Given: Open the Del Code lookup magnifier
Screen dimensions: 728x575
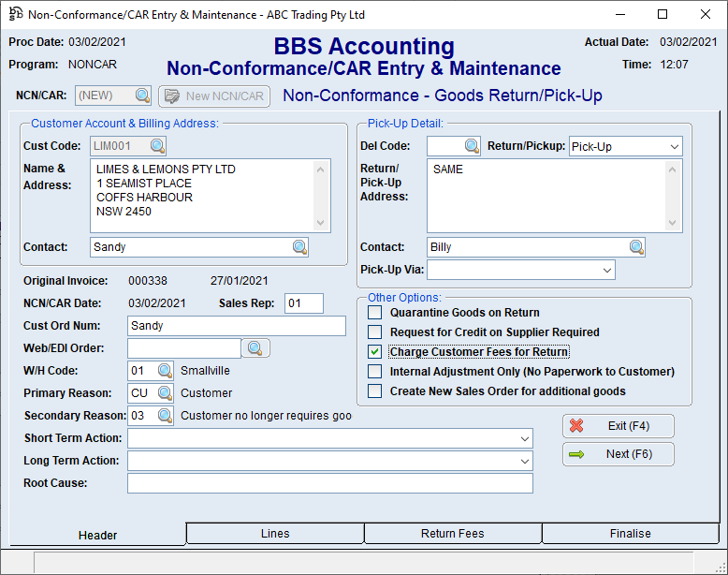Looking at the screenshot, I should [473, 146].
